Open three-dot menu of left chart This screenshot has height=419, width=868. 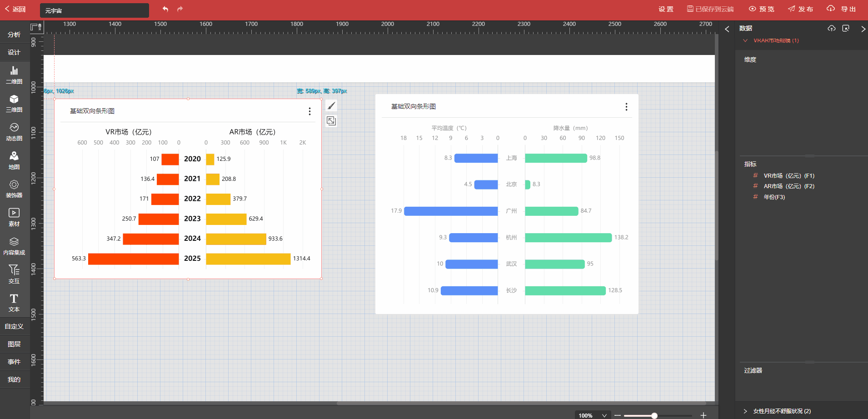(309, 111)
